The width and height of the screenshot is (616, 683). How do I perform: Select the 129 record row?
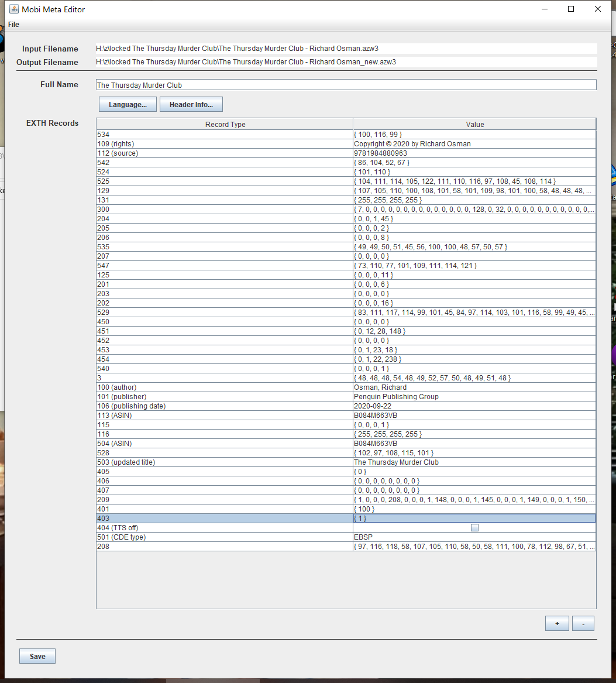click(x=346, y=191)
